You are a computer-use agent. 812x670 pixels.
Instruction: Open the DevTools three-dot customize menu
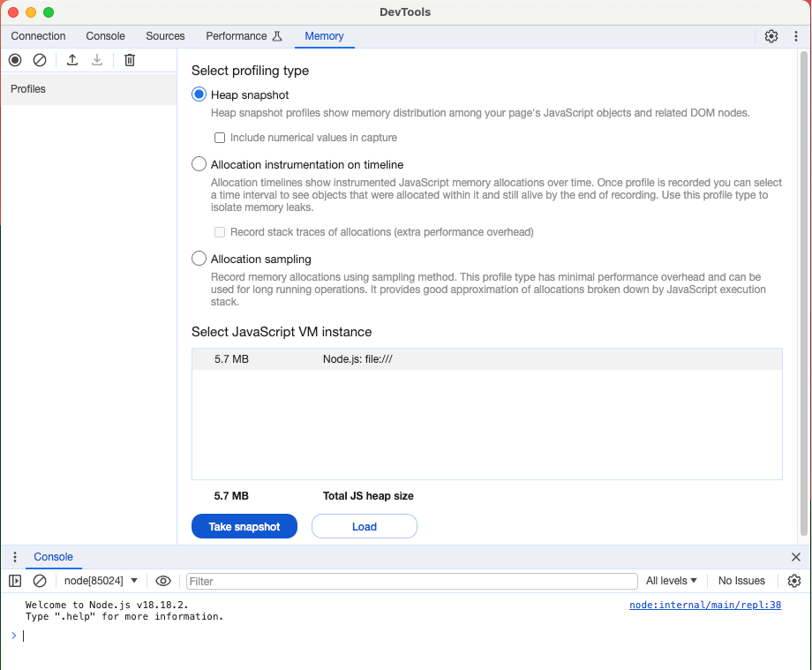click(x=795, y=36)
